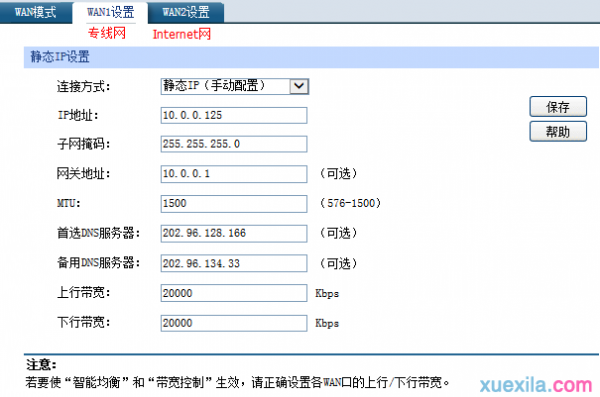
Task: Click the 静态IP设置 section header
Action: coord(311,57)
